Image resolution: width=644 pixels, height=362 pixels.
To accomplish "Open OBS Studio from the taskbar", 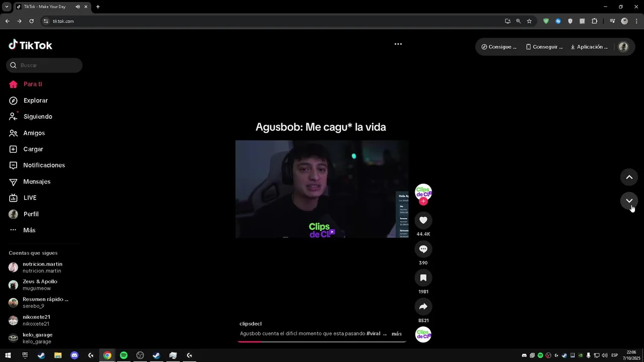I will point(140,355).
